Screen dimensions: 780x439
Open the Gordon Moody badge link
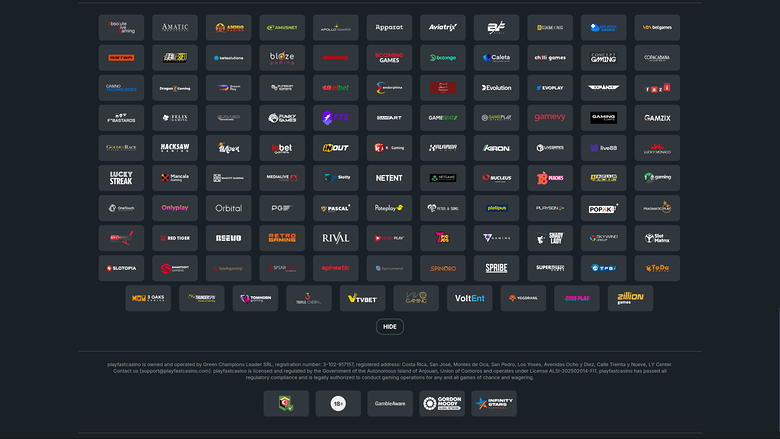[x=442, y=404]
